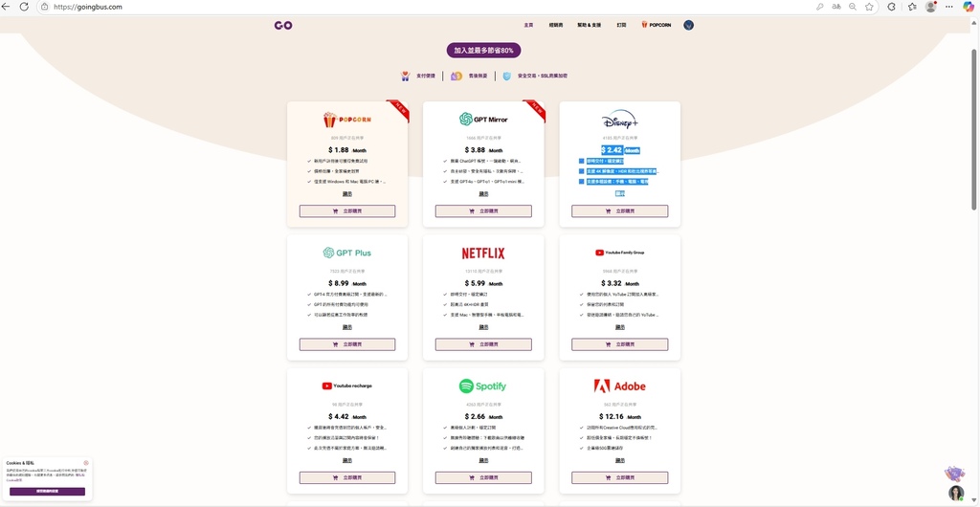Reload the page with the refresh icon
Viewport: 980px width, 507px height.
(24, 7)
